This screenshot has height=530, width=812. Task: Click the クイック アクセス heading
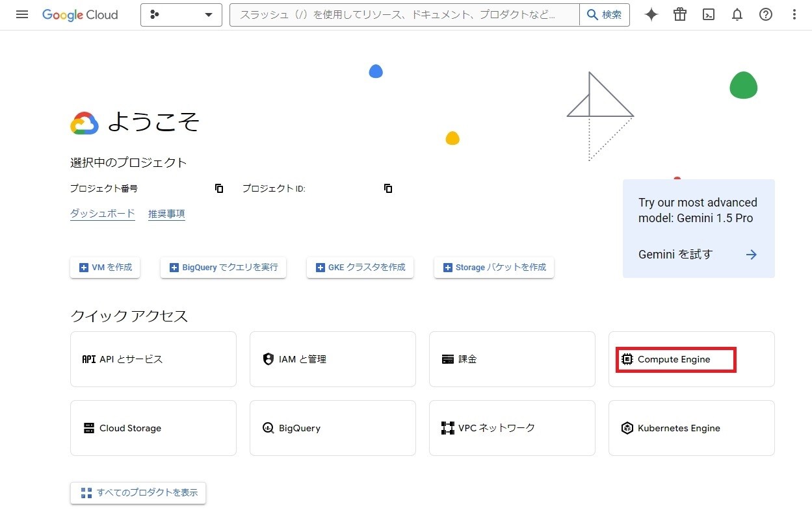pos(129,316)
